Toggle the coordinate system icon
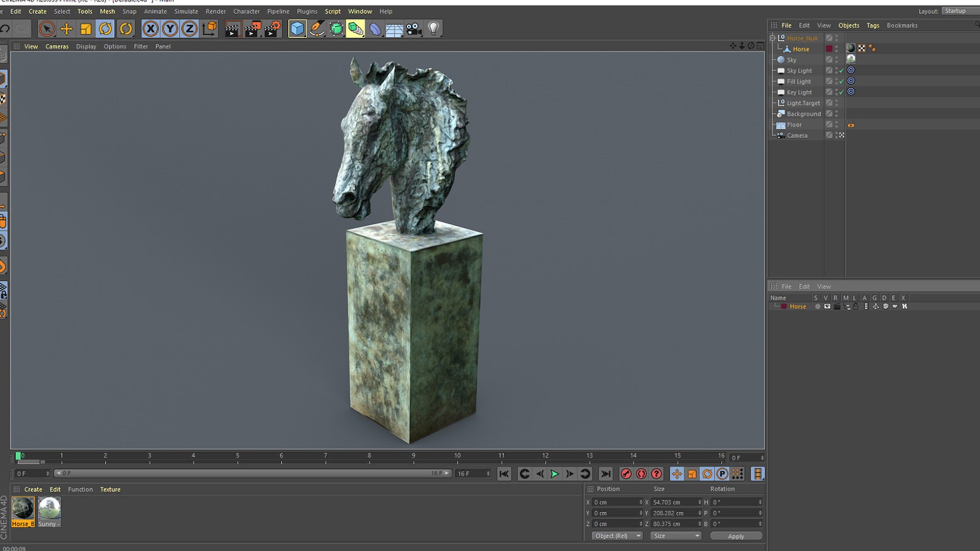 [209, 29]
